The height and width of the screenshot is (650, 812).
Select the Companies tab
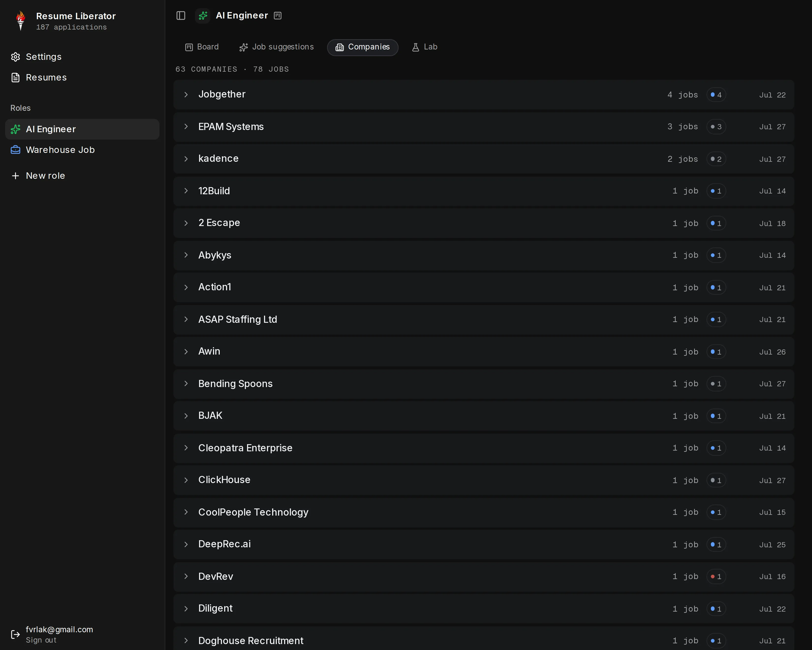tap(363, 47)
